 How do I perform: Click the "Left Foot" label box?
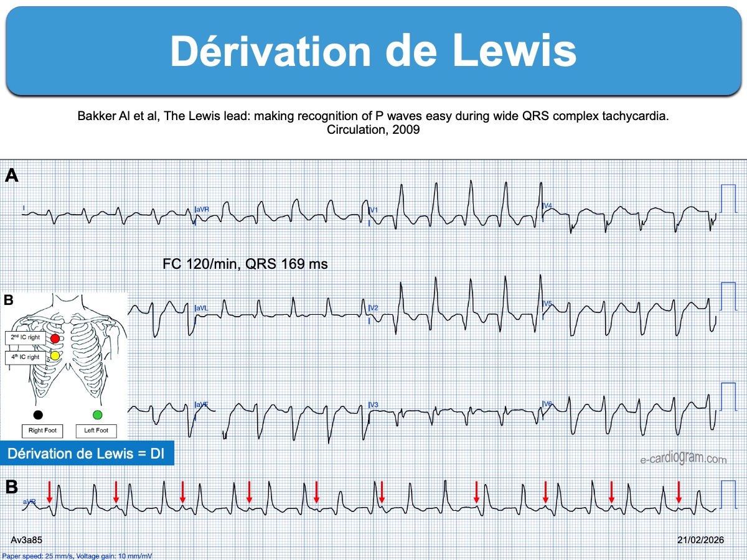click(x=96, y=431)
